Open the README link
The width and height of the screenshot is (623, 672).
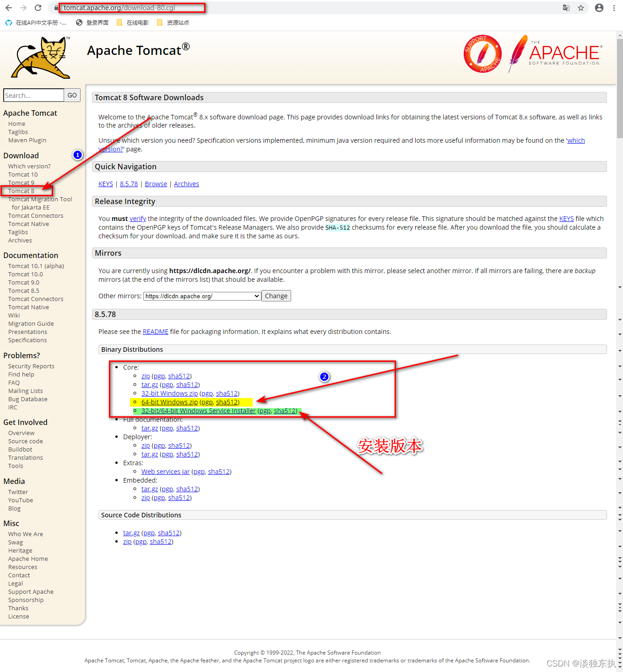click(156, 332)
